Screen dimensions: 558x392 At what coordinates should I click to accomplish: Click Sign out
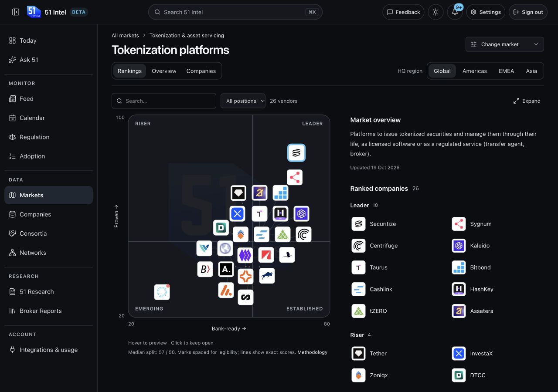coord(528,12)
